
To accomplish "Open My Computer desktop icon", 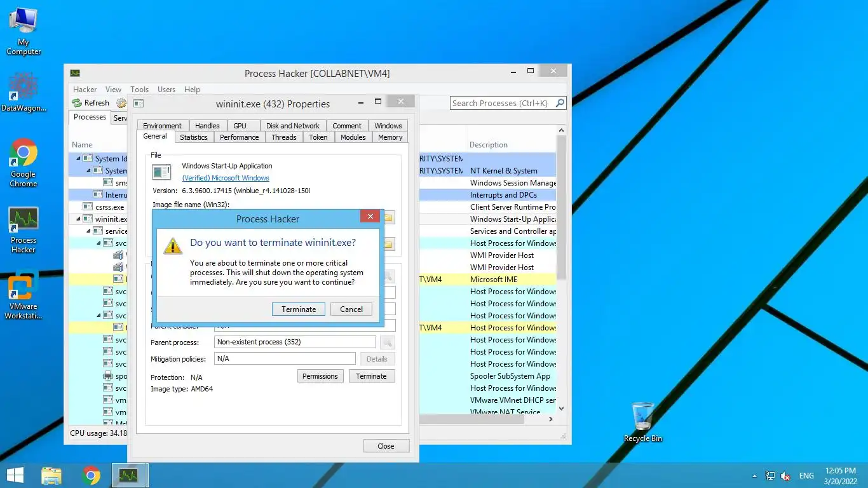I will [24, 31].
